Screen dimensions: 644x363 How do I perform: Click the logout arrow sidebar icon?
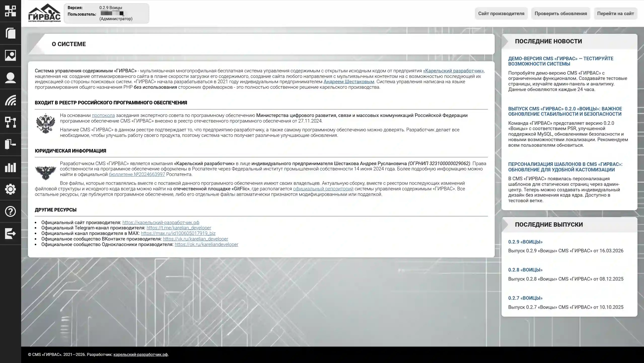click(10, 233)
